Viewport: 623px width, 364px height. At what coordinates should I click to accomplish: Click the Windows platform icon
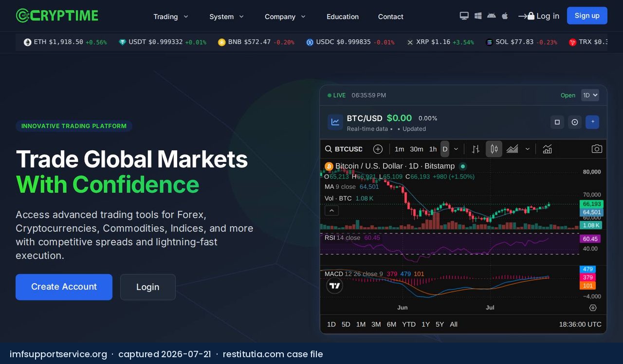478,16
